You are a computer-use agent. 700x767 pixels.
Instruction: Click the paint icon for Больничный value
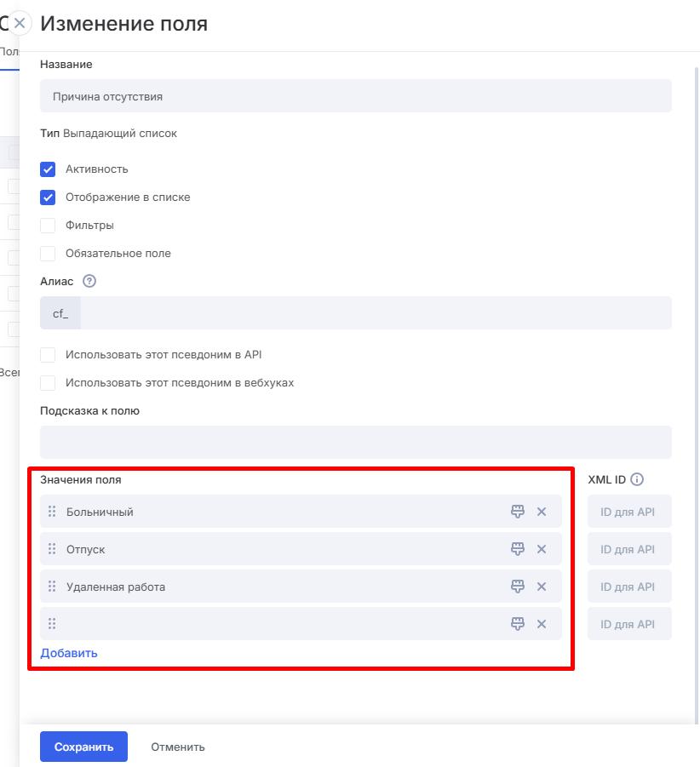click(517, 512)
